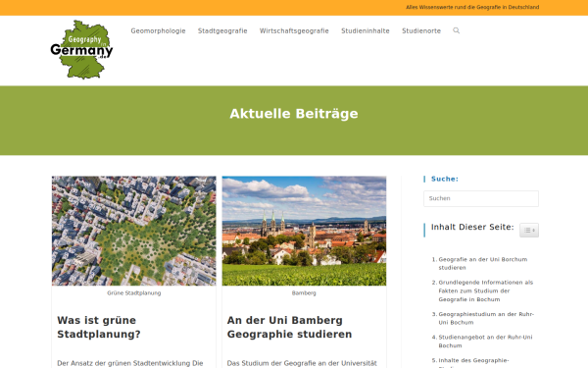Screen dimensions: 588x368
Task: Open article 'Was ist grüne Stadtplanung?'
Action: click(x=99, y=327)
